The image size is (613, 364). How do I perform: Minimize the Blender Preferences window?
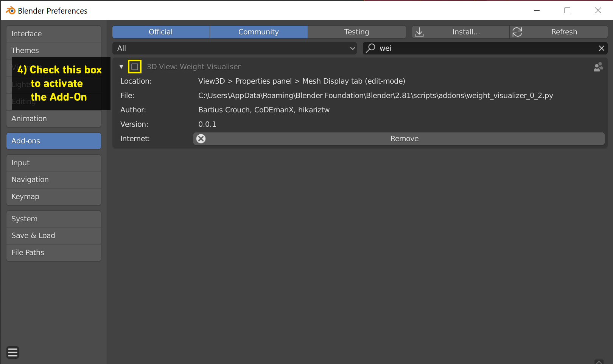coord(537,10)
